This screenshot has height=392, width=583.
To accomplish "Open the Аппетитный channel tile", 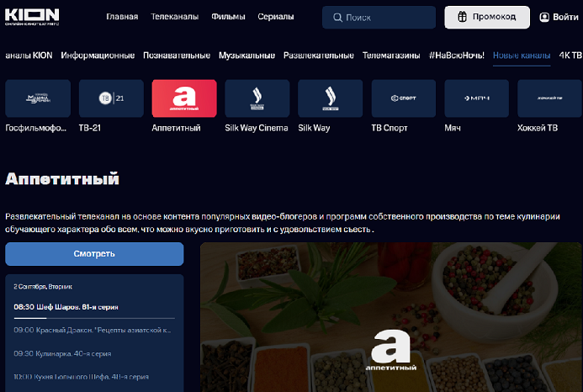I will coord(184,98).
